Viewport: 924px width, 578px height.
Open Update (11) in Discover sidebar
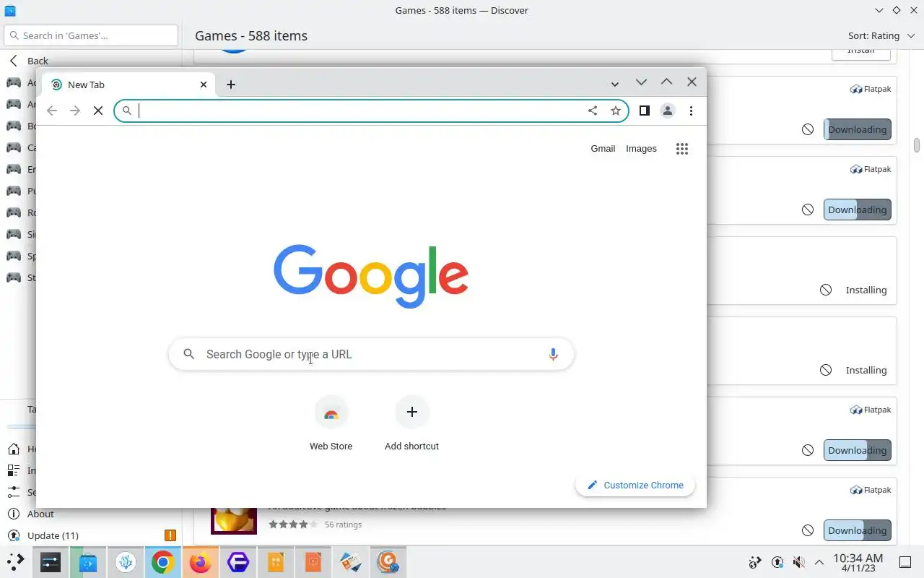(x=53, y=535)
